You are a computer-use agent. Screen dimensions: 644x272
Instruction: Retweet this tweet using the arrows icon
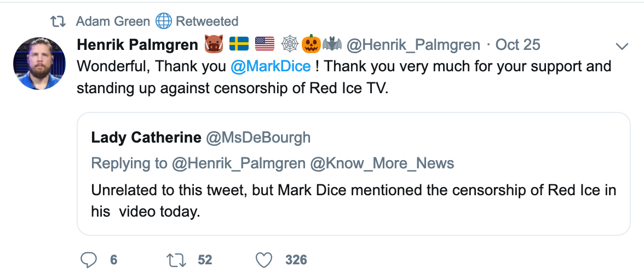coord(177,259)
